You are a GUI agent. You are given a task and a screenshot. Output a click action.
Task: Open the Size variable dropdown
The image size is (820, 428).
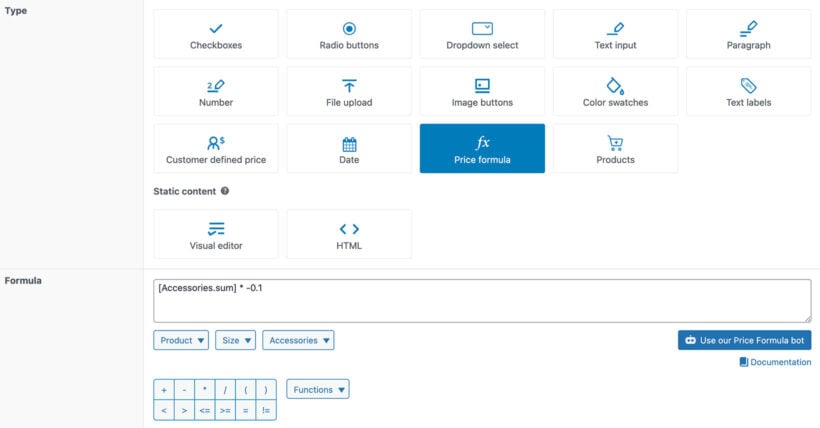235,340
